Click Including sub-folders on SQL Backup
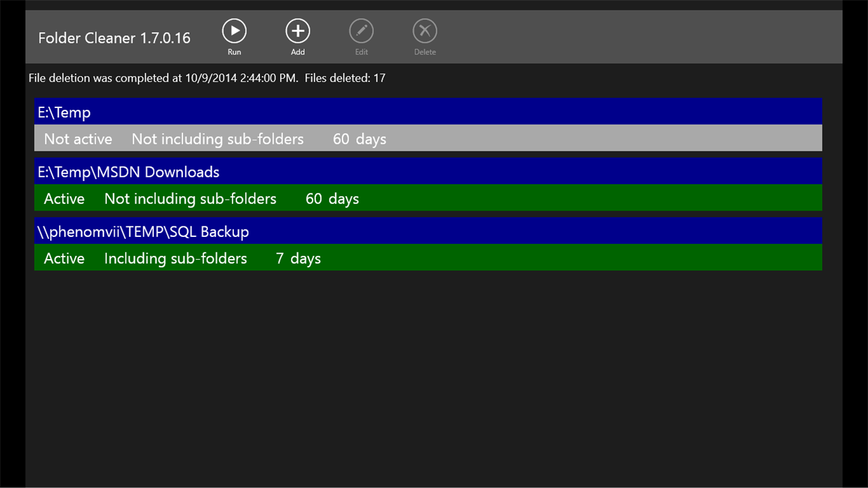 tap(175, 258)
